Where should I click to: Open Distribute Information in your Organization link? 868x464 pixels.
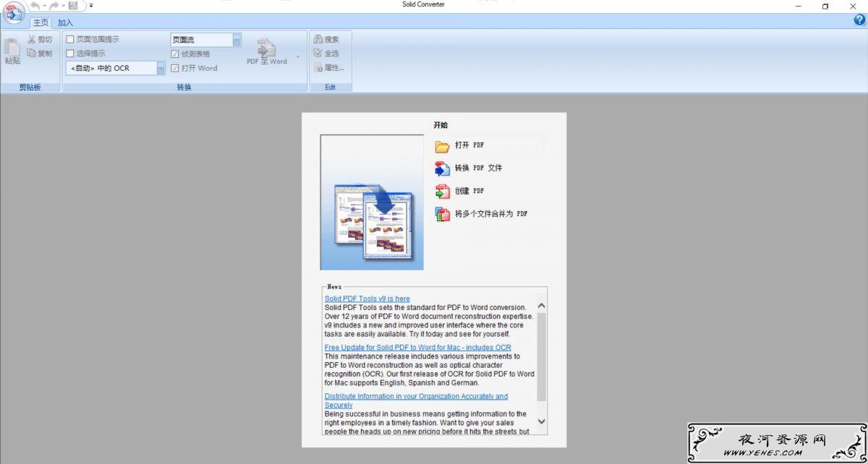pyautogui.click(x=416, y=400)
